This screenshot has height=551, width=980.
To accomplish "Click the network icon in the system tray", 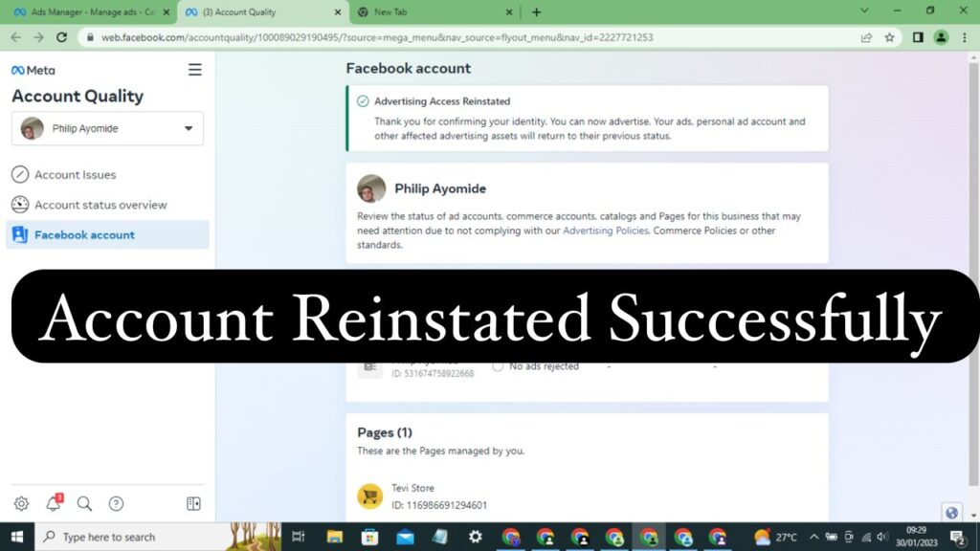I will [x=866, y=537].
